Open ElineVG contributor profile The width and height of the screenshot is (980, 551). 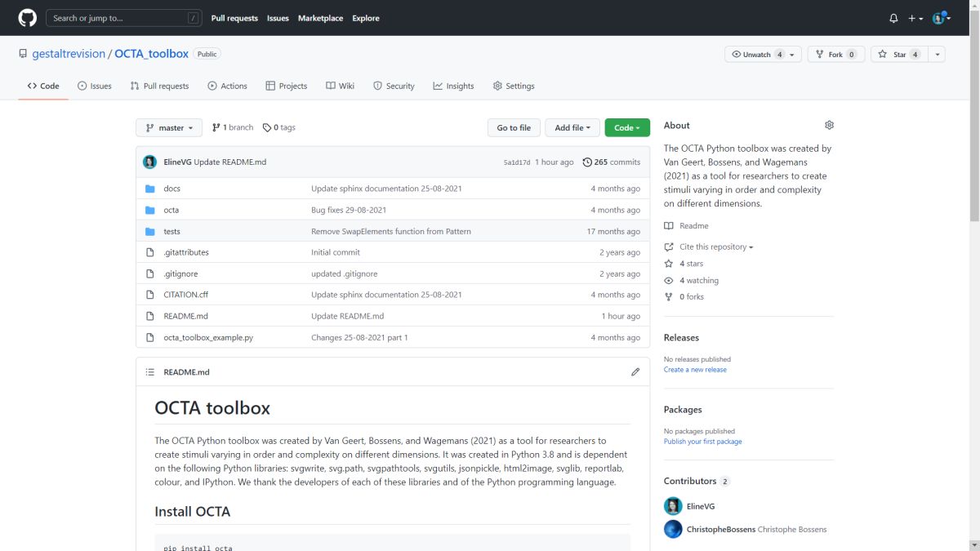click(700, 506)
